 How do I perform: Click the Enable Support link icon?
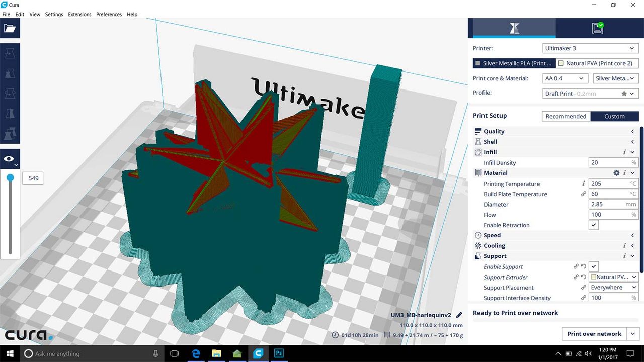point(576,266)
